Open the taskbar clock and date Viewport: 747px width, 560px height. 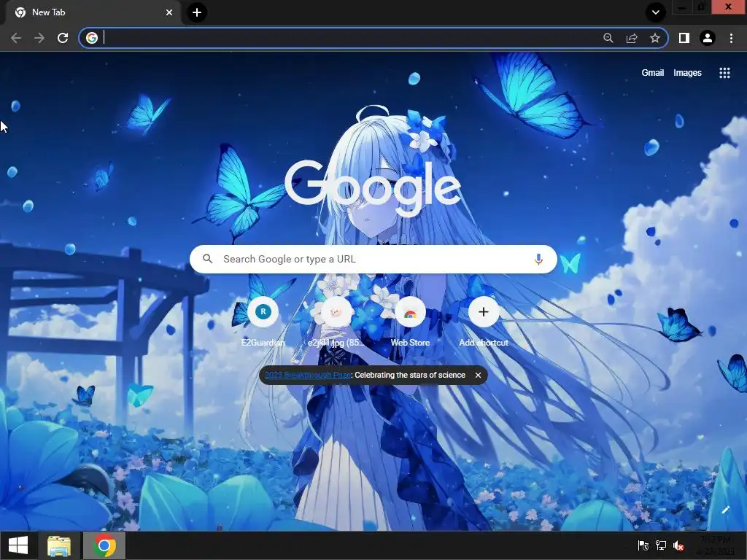point(716,545)
